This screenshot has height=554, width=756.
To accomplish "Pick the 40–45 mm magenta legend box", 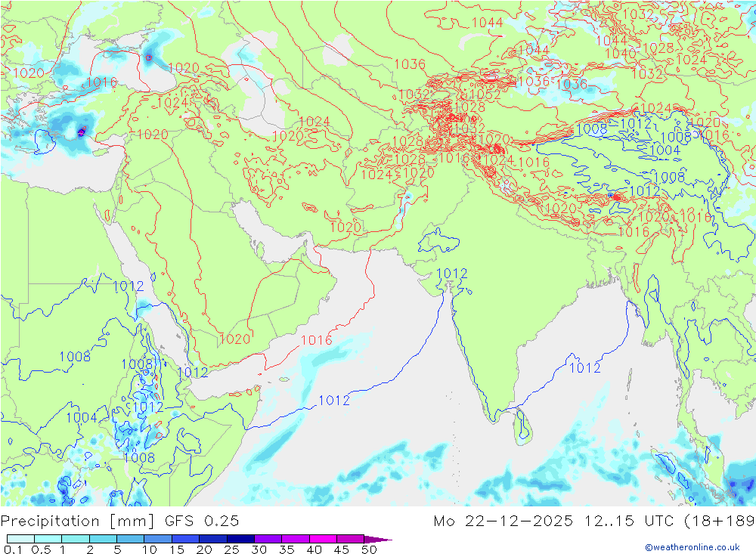I will coord(323,539).
